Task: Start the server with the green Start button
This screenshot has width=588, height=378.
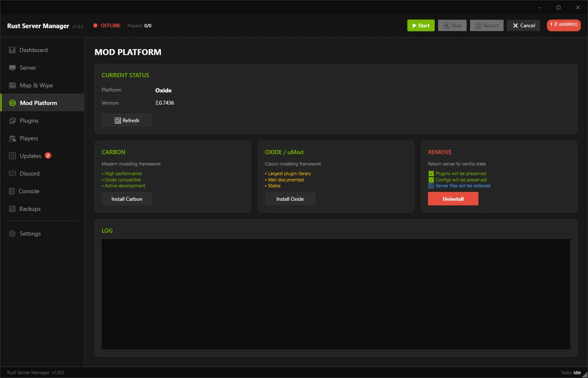Action: pos(421,26)
